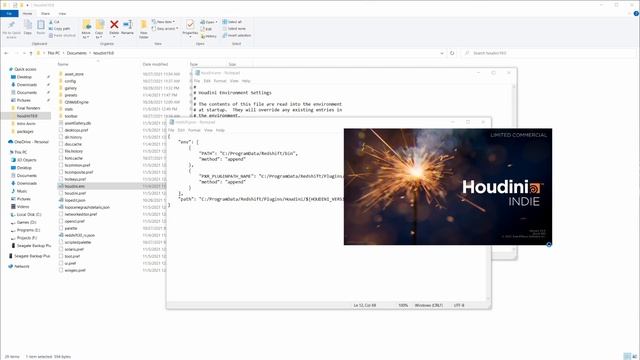Select pinned Desktop under Quick access
640x360 pixels.
(x=24, y=77)
